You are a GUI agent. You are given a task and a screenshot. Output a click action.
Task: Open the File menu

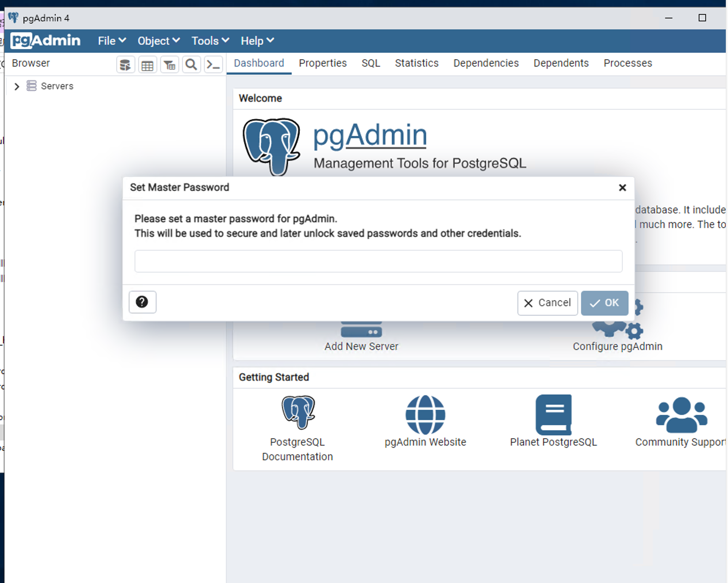coord(112,41)
